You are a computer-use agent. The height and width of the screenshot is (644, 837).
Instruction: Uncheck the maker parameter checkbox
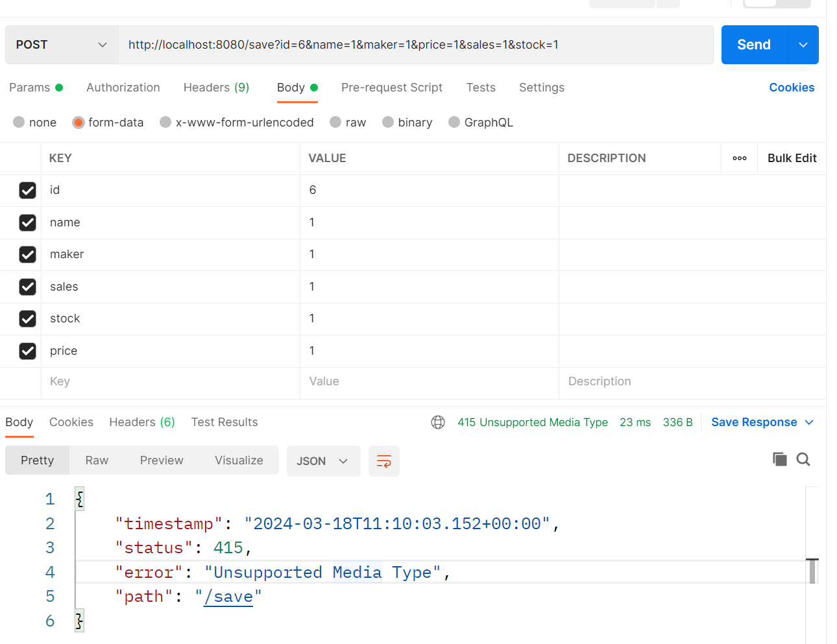27,254
